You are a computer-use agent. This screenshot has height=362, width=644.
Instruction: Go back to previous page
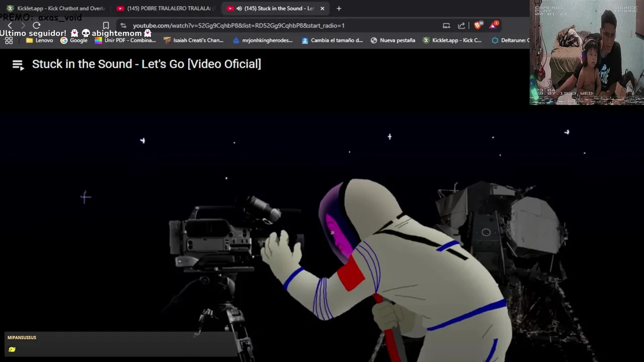click(x=10, y=26)
